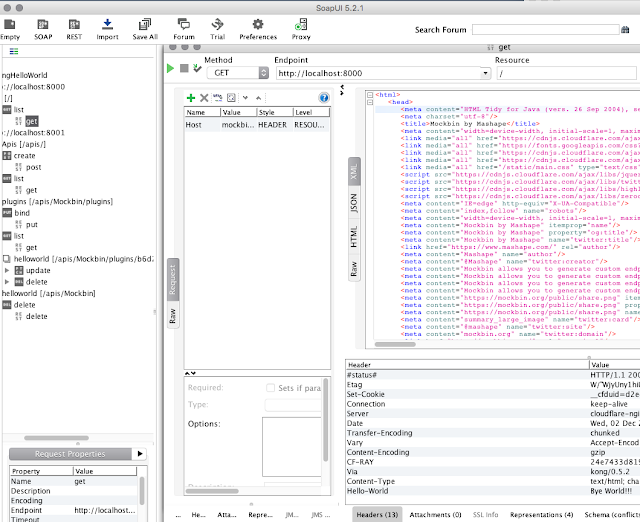Select the put request in tree

[x=32, y=224]
